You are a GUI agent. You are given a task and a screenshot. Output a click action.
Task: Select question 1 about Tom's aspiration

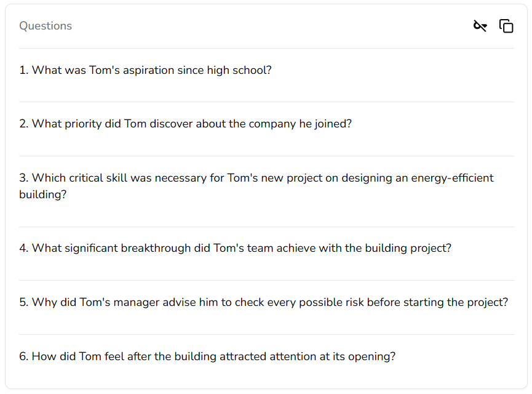[145, 70]
